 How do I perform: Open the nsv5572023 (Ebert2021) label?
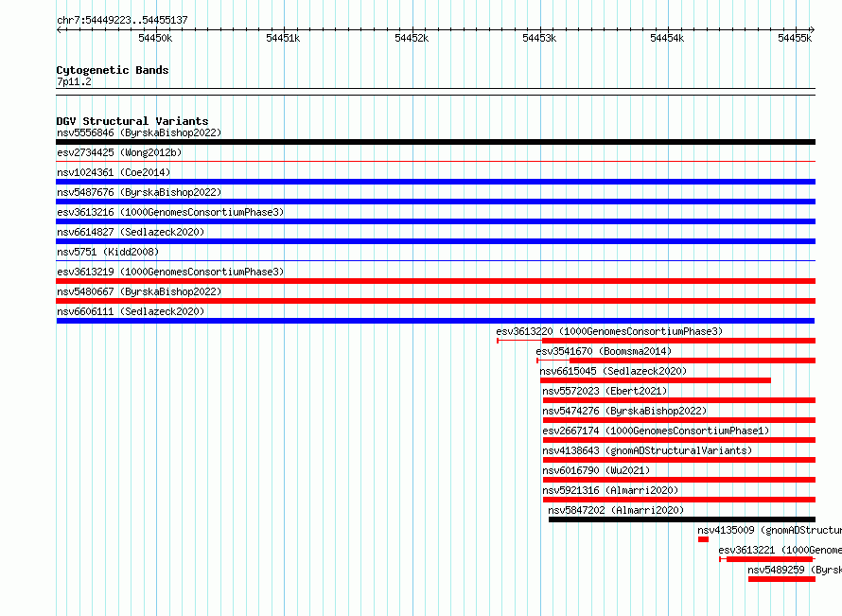pyautogui.click(x=605, y=391)
